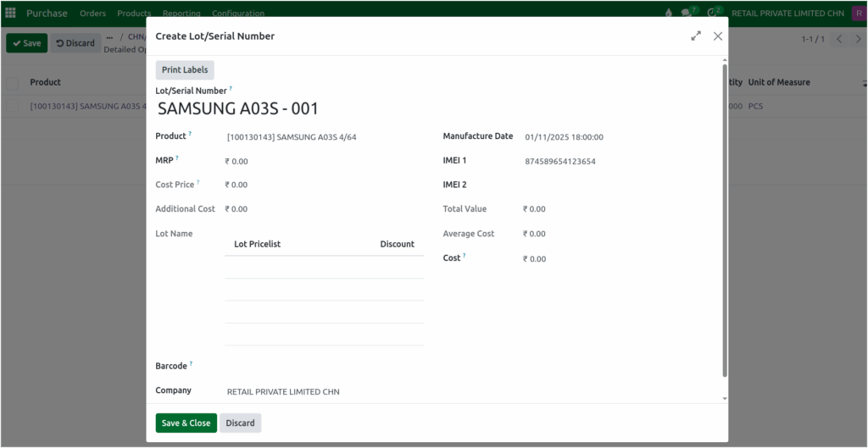
Task: Open [100130143] SAMSUNG A03S background row
Action: click(x=87, y=106)
